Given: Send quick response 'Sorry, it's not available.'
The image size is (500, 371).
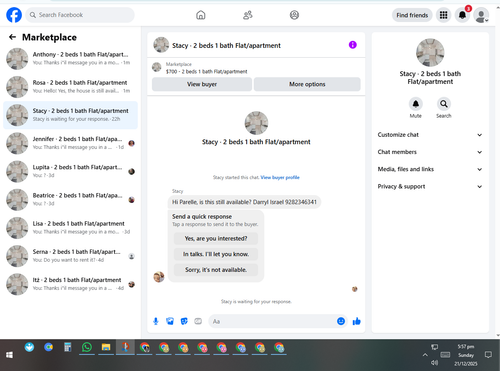Looking at the screenshot, I should point(216,270).
